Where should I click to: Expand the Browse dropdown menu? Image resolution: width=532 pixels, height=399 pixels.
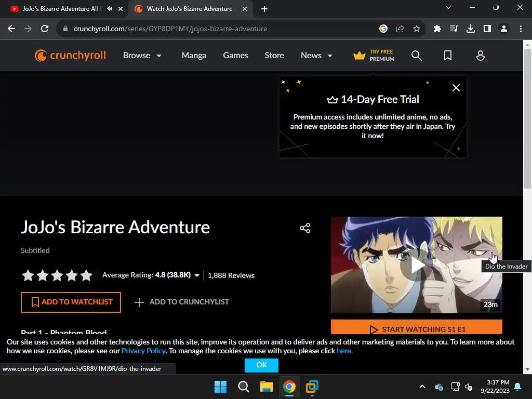142,56
